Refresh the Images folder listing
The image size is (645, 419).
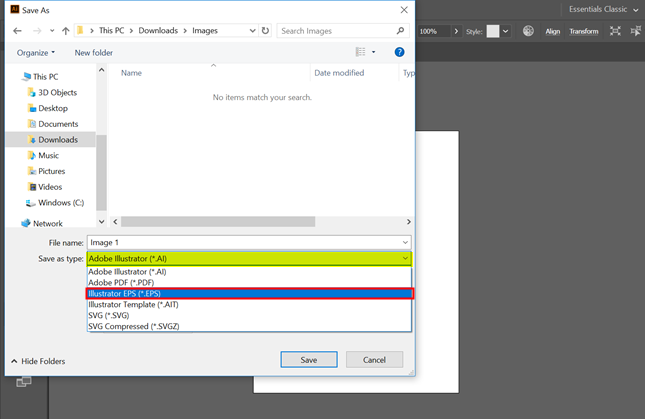point(265,31)
